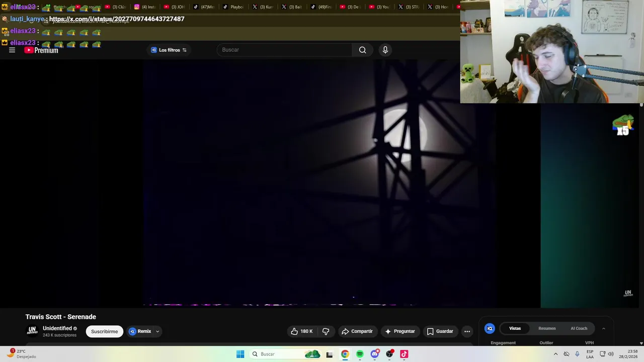The height and width of the screenshot is (362, 644).
Task: Click the Preguntar button
Action: point(400,331)
